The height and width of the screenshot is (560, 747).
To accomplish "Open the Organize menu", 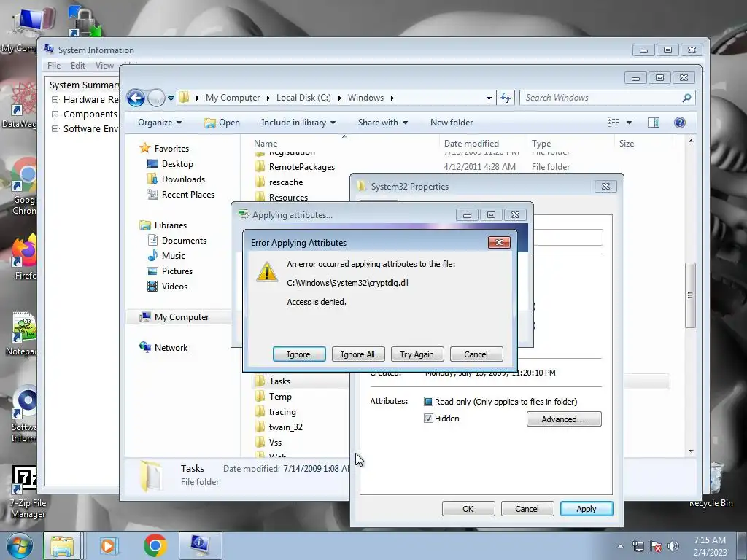I will point(160,122).
